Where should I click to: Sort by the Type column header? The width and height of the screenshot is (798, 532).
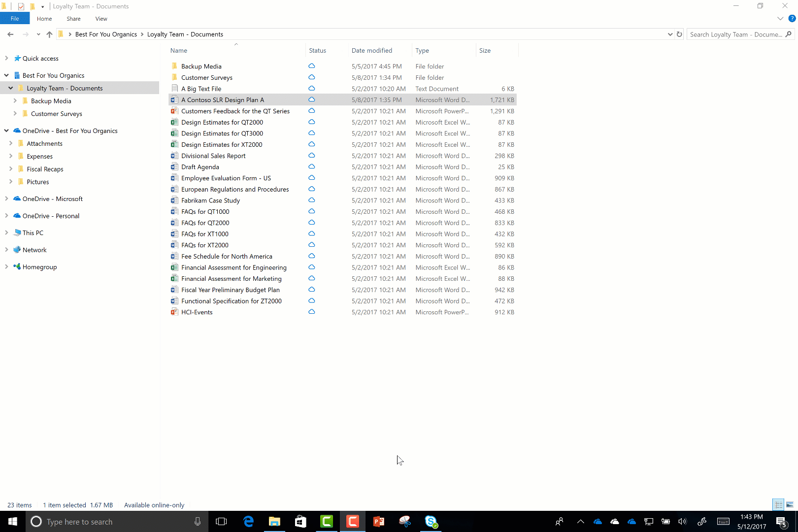pos(422,50)
